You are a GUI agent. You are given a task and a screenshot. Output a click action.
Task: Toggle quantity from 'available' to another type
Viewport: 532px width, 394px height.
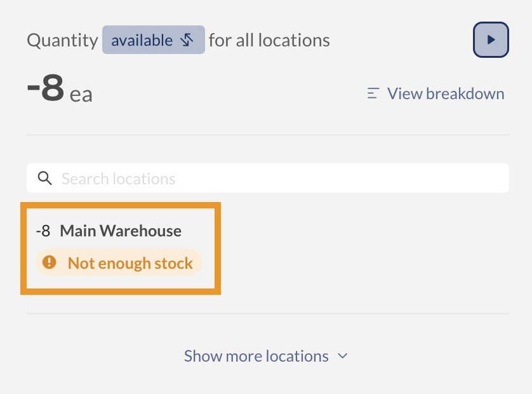point(153,39)
